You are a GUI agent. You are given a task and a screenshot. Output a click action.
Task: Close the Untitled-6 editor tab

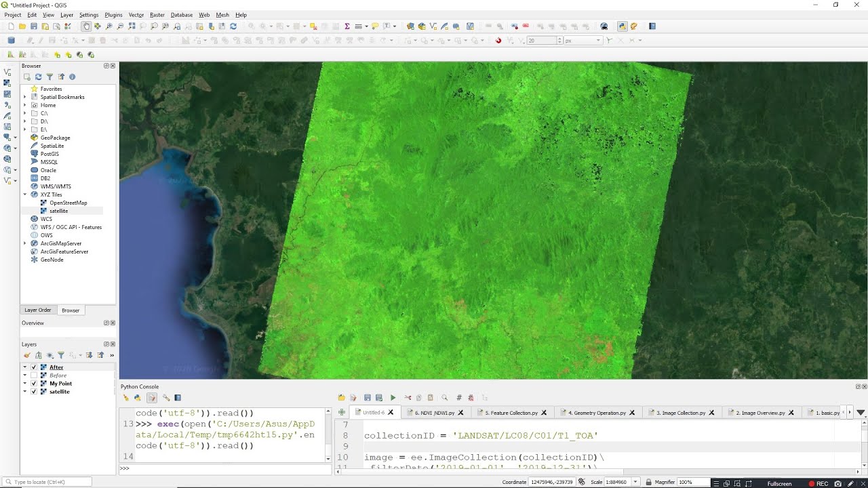tap(390, 413)
